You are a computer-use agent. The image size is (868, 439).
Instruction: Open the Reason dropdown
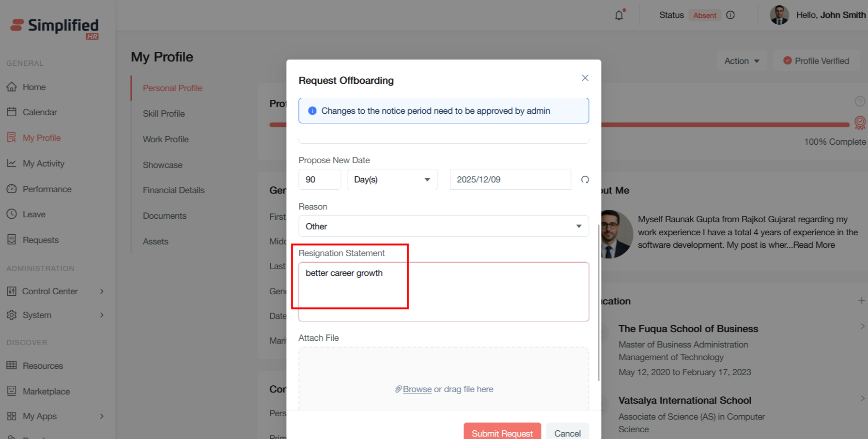(x=443, y=226)
